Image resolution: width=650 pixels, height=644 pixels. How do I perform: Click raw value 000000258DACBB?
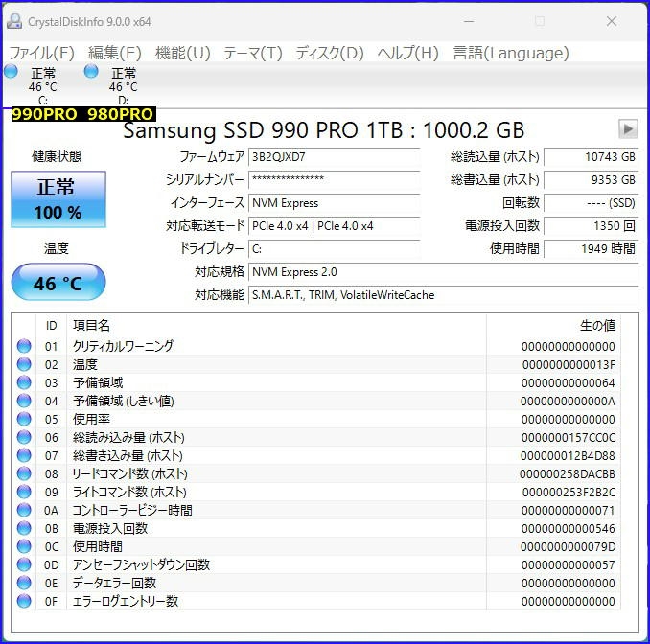tap(568, 474)
